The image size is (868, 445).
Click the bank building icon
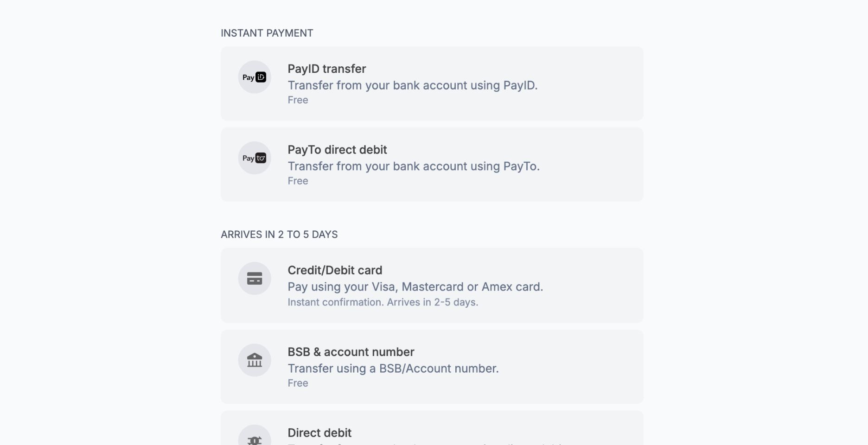tap(255, 360)
